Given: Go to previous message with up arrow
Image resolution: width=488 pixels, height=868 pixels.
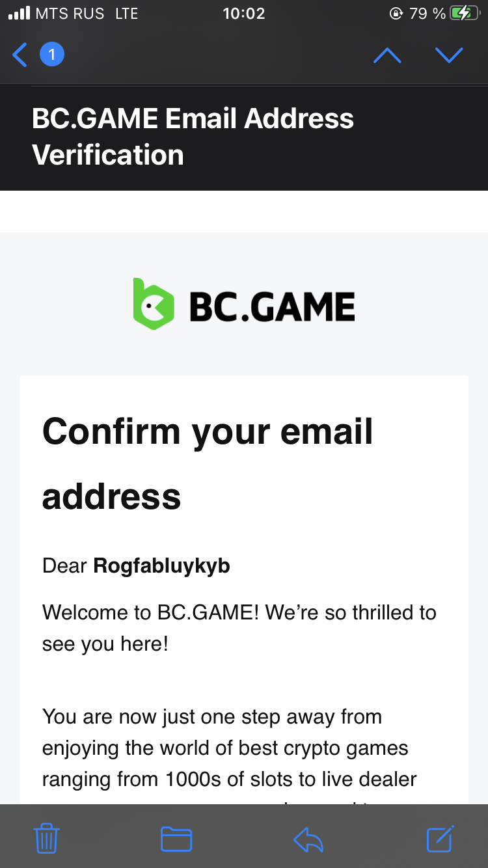Looking at the screenshot, I should [387, 55].
